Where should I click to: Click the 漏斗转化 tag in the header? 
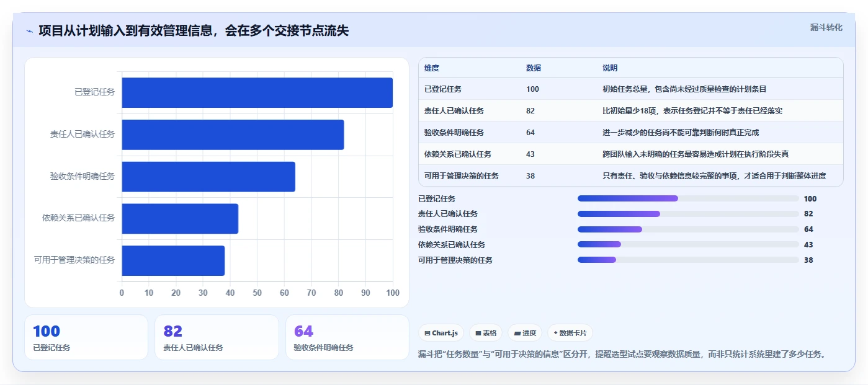(x=826, y=27)
